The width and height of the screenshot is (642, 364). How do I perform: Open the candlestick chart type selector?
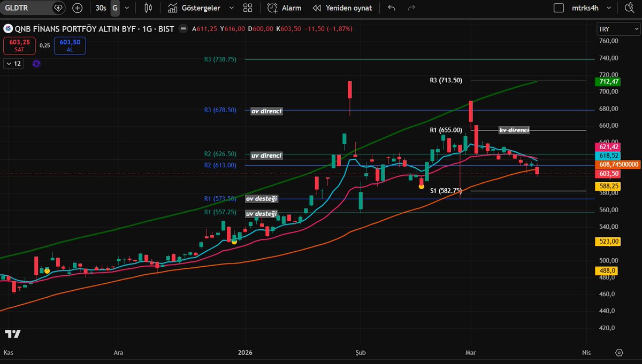[148, 8]
